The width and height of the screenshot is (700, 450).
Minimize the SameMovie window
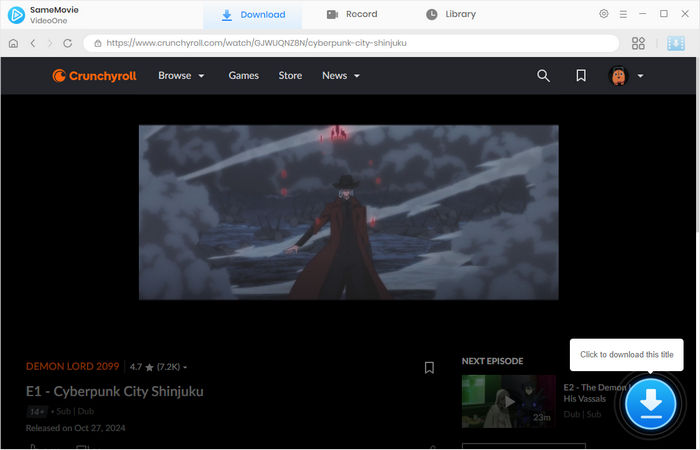[x=642, y=14]
